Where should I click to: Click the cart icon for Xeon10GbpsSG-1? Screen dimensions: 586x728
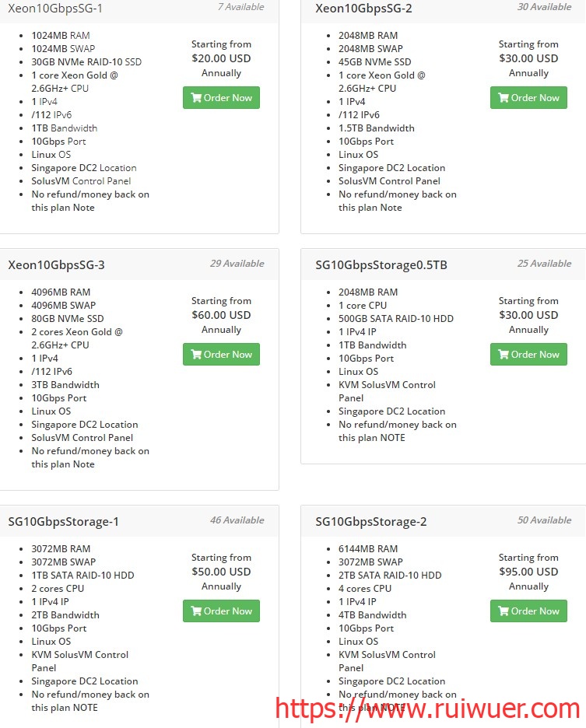point(195,98)
